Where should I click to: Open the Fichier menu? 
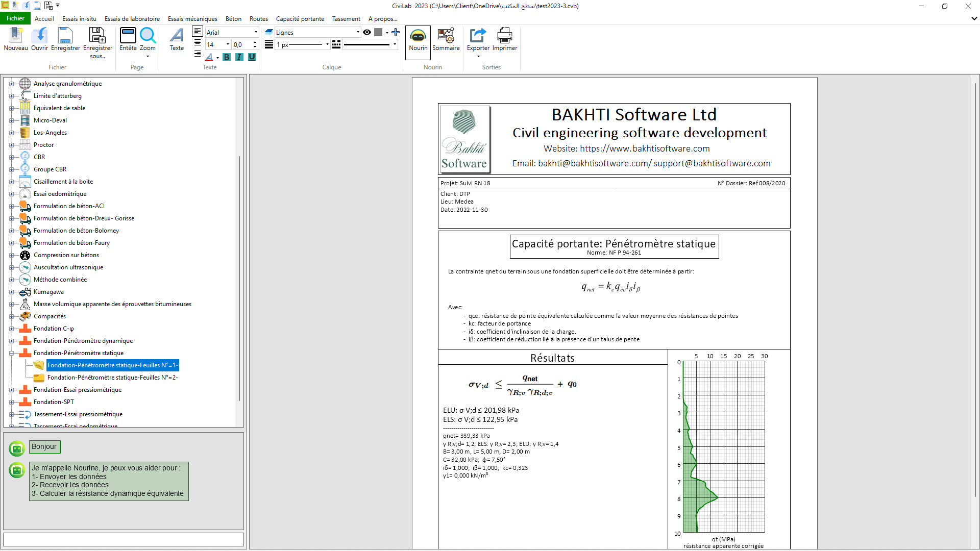tap(15, 18)
